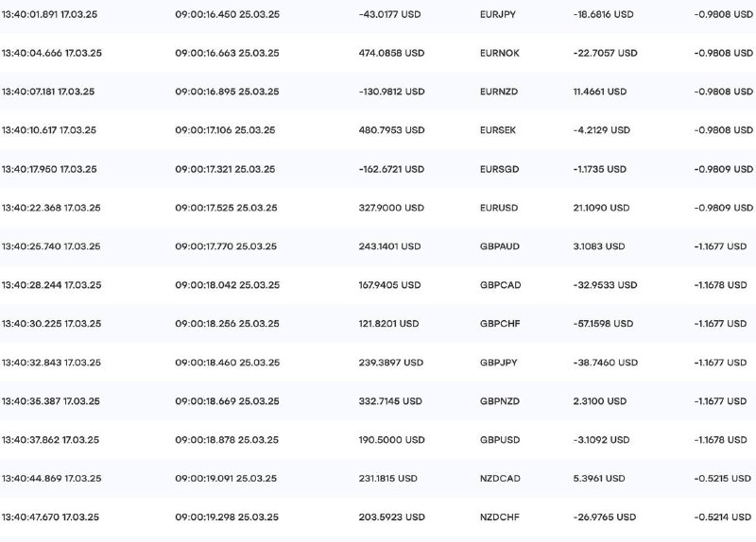
Task: Click the GBPUSD symbol cell
Action: (500, 439)
